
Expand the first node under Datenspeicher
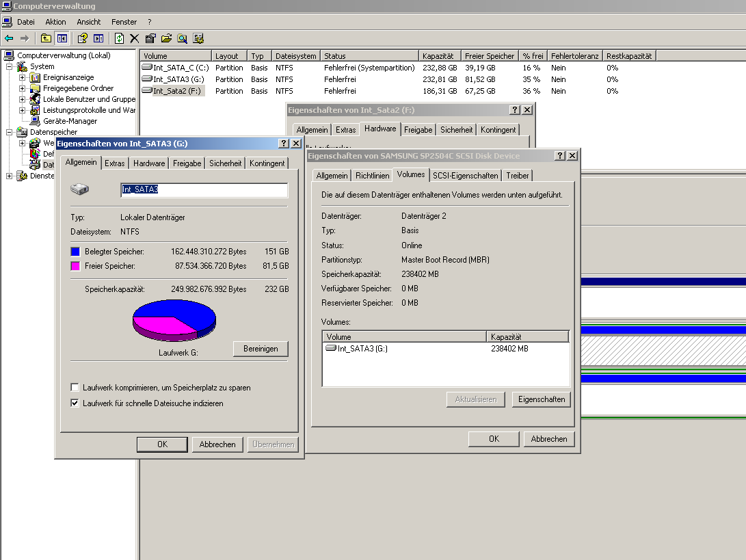coord(22,143)
